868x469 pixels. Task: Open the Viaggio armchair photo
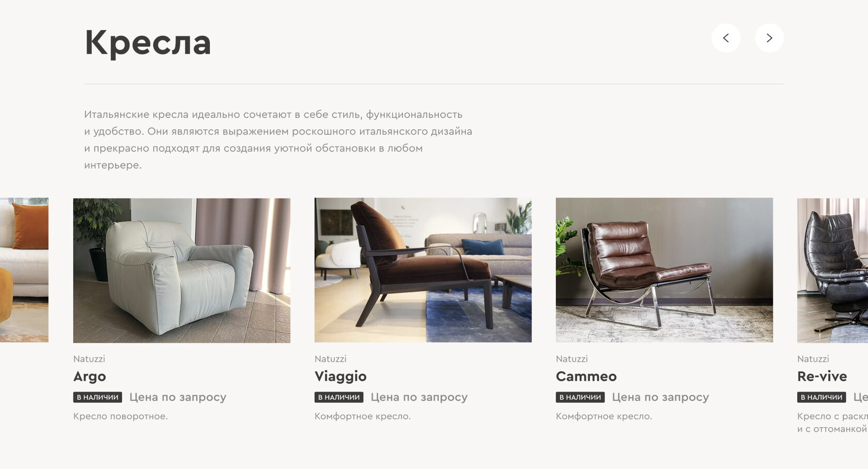click(423, 270)
